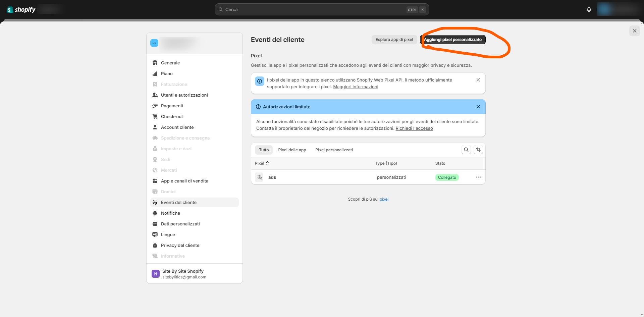Open the ads pixel row
644x317 pixels.
(x=272, y=177)
